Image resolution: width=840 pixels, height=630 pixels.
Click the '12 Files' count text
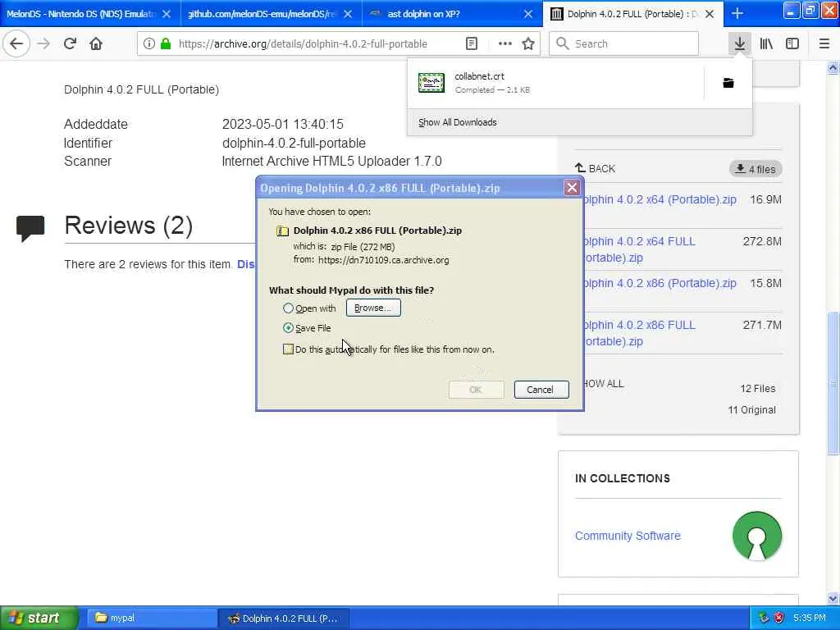pyautogui.click(x=757, y=389)
